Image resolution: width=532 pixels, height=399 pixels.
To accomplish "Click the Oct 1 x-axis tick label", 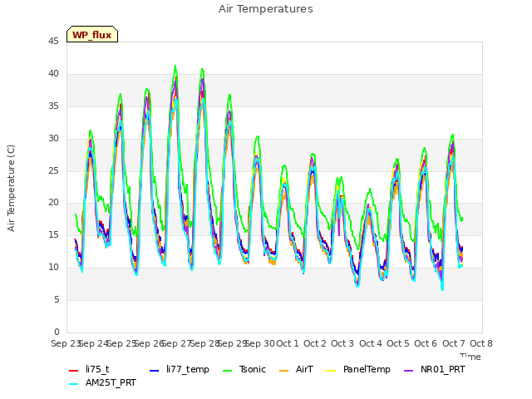I will coord(288,343).
